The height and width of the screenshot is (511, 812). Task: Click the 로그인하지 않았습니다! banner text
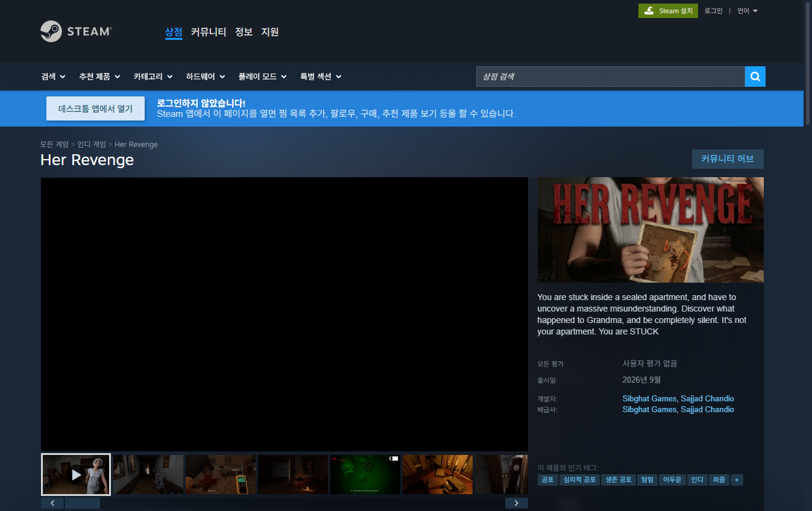[201, 103]
